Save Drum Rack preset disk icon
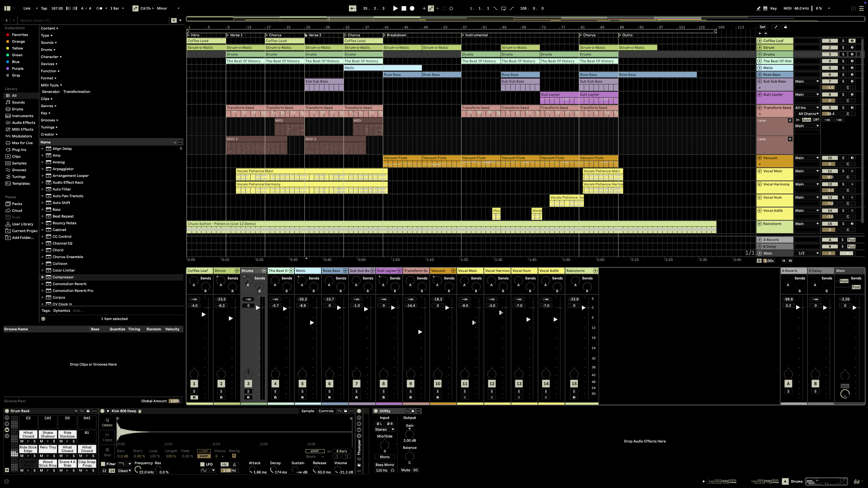 coord(88,411)
